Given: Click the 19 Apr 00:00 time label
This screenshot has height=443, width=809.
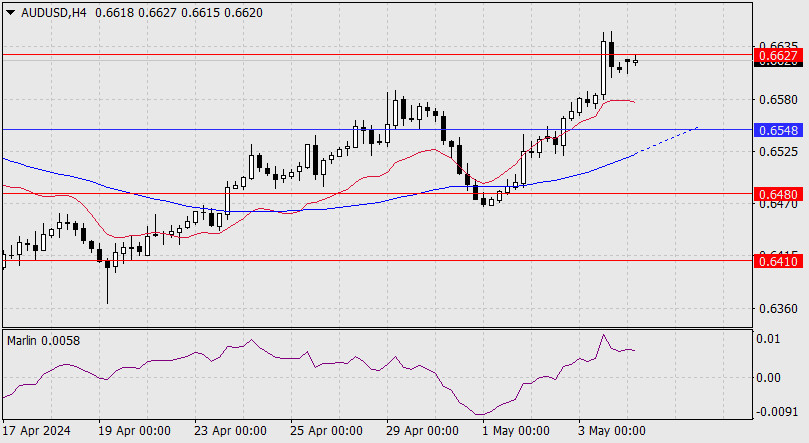Looking at the screenshot, I should [x=134, y=431].
